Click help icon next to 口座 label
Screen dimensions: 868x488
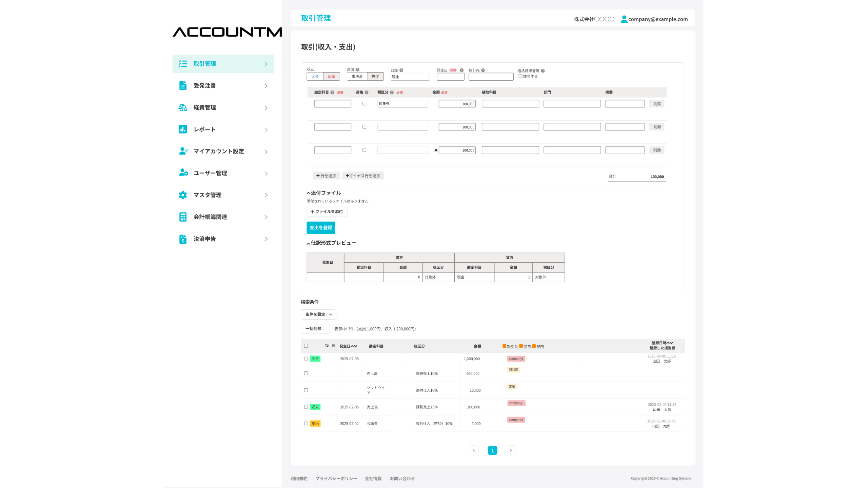pyautogui.click(x=401, y=70)
